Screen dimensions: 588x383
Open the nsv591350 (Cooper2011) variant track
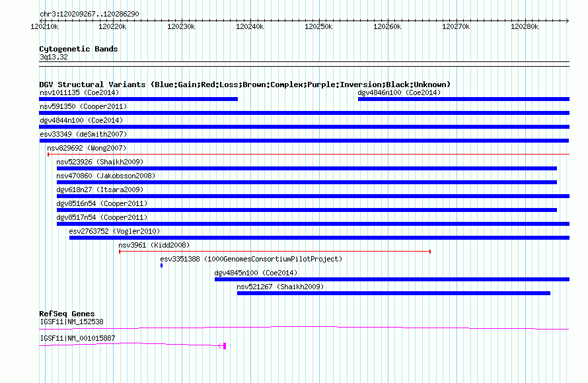pos(304,113)
